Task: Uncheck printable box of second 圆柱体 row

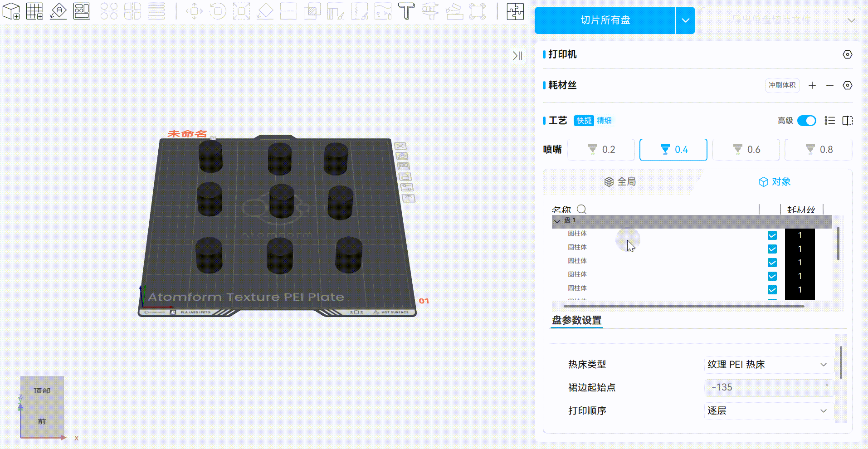Action: pos(772,249)
